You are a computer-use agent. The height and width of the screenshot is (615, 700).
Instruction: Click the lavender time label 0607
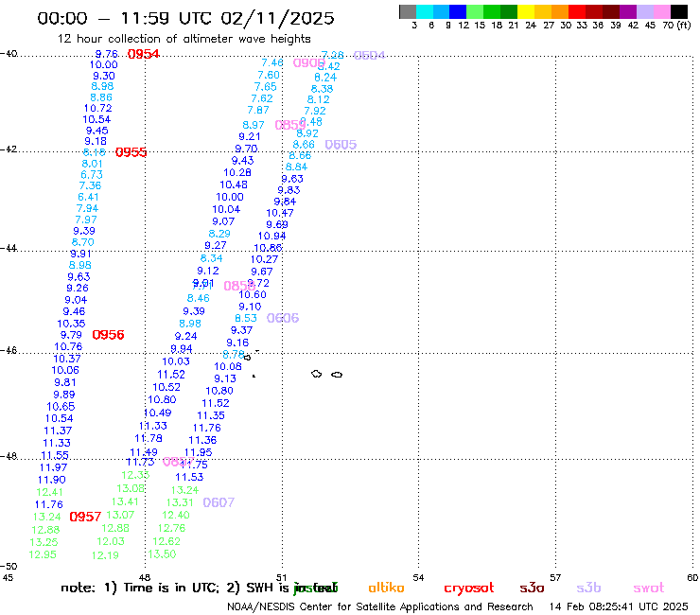click(x=219, y=502)
